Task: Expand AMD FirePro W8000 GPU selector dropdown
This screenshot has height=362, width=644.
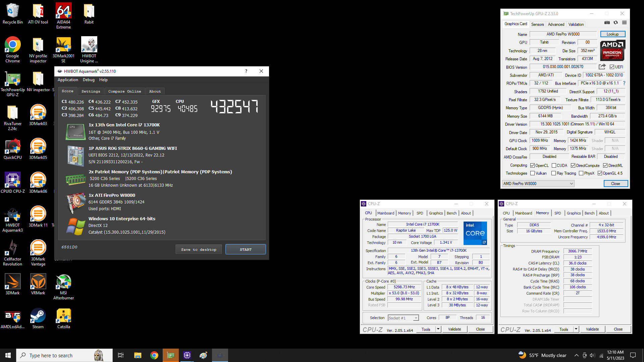Action: (x=538, y=184)
